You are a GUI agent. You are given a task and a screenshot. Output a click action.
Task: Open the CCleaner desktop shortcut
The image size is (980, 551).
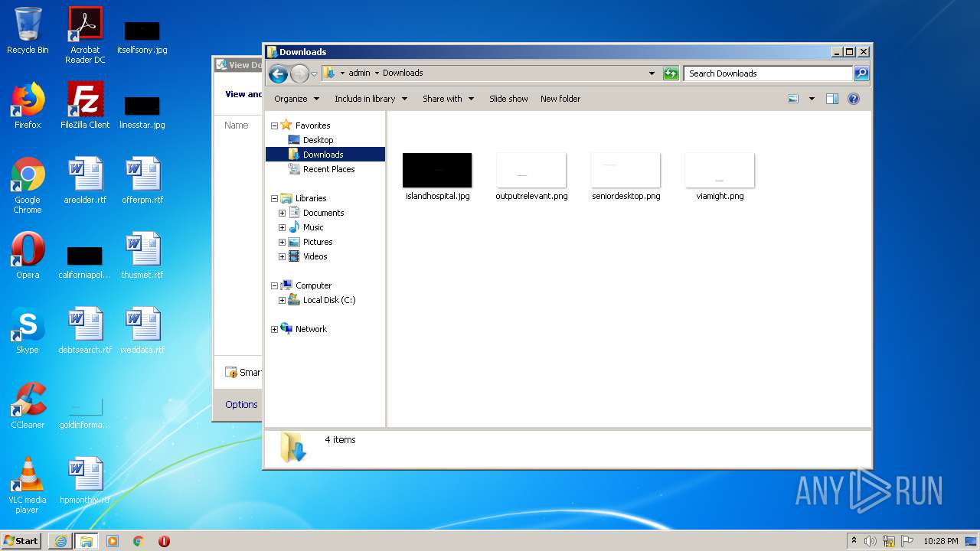pos(28,406)
